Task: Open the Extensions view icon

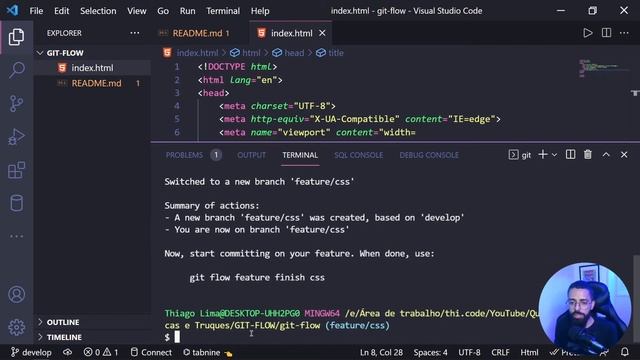Action: [x=16, y=170]
